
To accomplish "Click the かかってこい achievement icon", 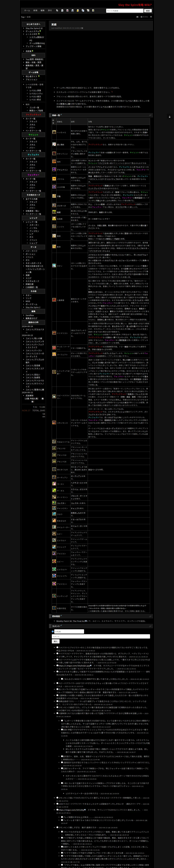I will (54, 153).
